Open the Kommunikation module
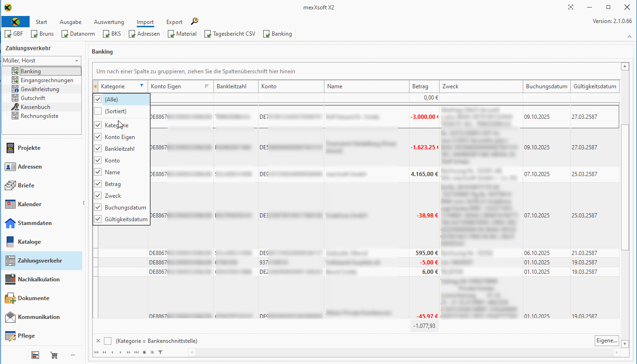Image resolution: width=637 pixels, height=364 pixels. point(41,317)
